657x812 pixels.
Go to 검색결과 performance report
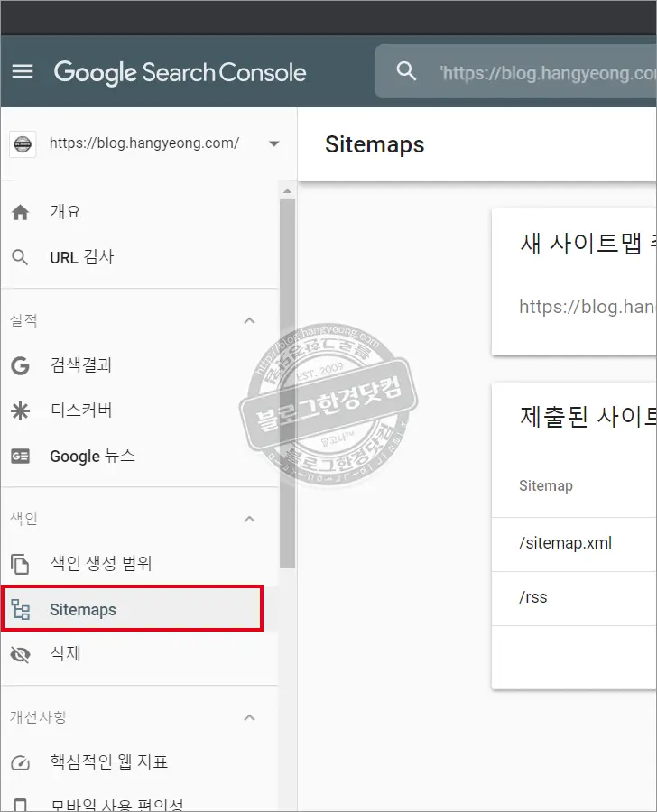139,365
